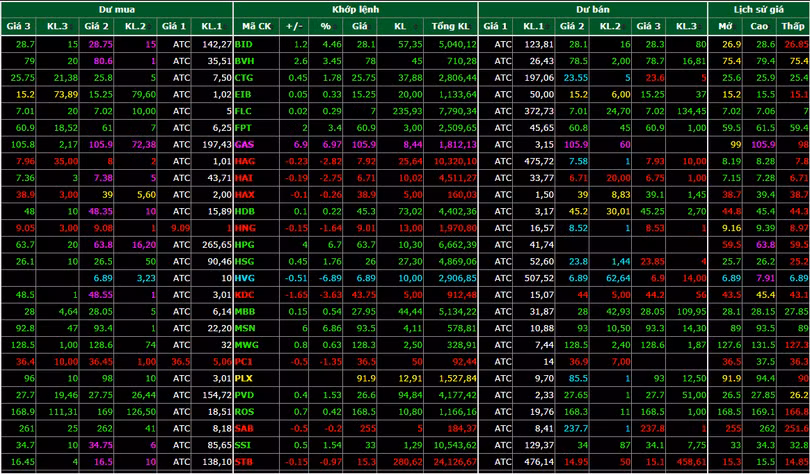Click GAS percent change 6.97
Image resolution: width=810 pixels, height=474 pixels.
(332, 145)
